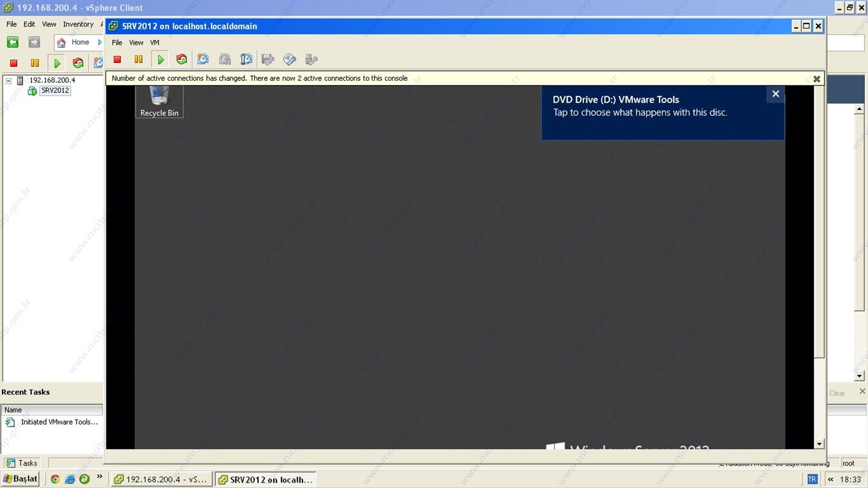Click the green circular icon in quick launch

tap(84, 479)
